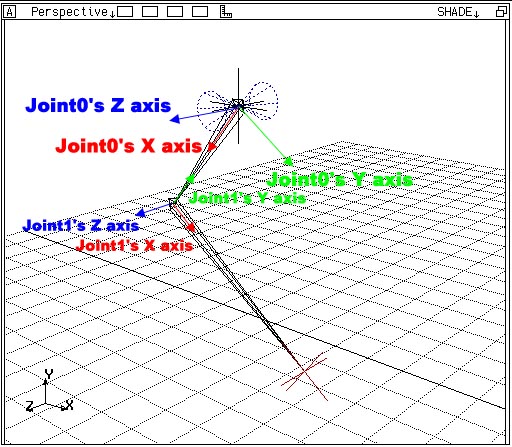Image resolution: width=512 pixels, height=447 pixels.
Task: Click the XYZ orientation axis indicator
Action: coord(49,391)
